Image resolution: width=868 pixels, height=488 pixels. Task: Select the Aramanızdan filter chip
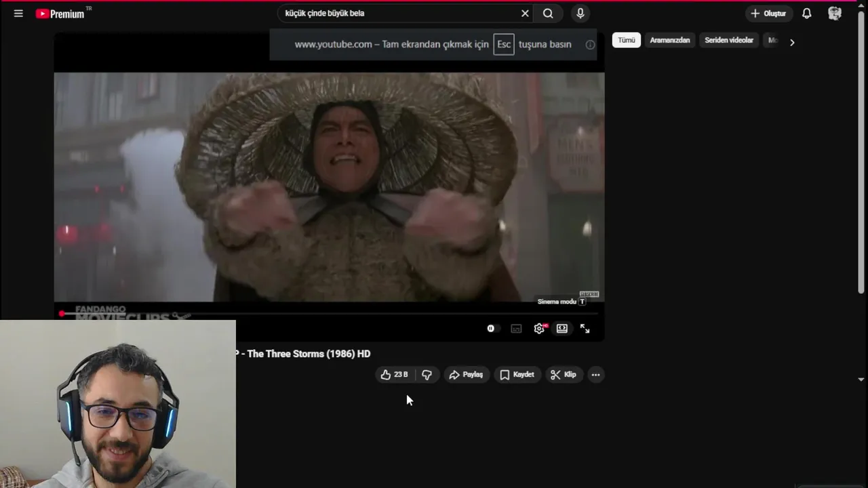(x=670, y=40)
